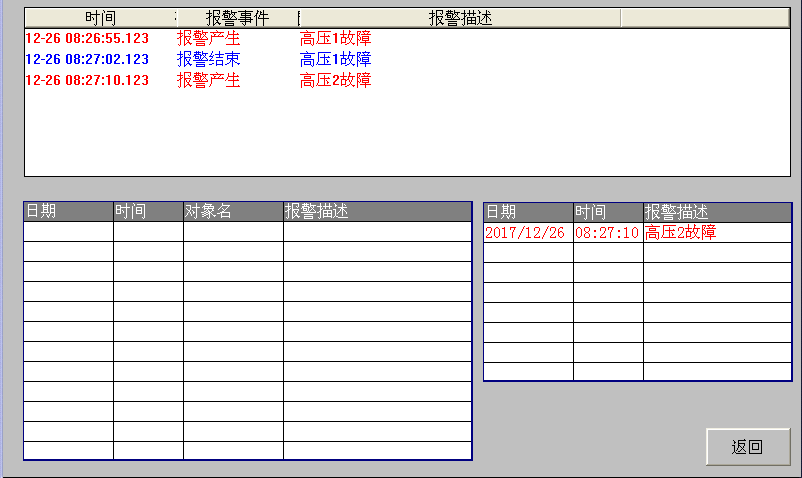The image size is (802, 478).
Task: Select the 2017/12/26 date cell
Action: (525, 232)
